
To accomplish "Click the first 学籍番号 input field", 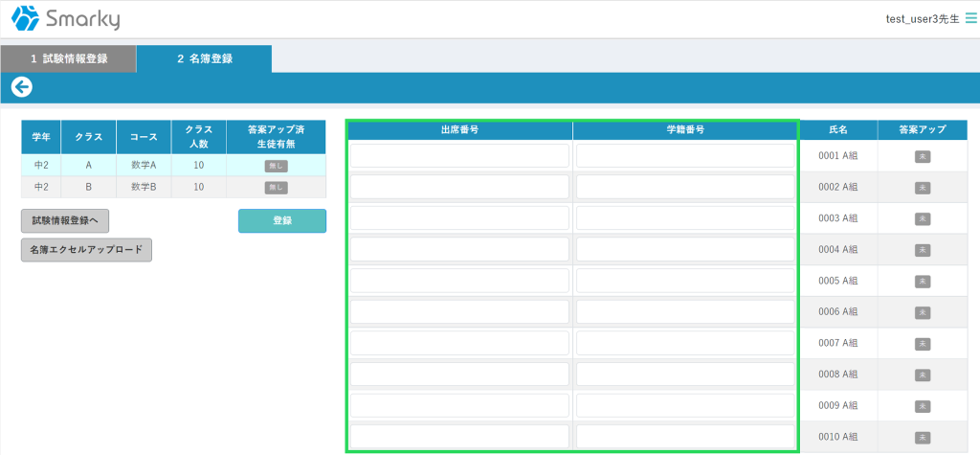I will tap(685, 156).
